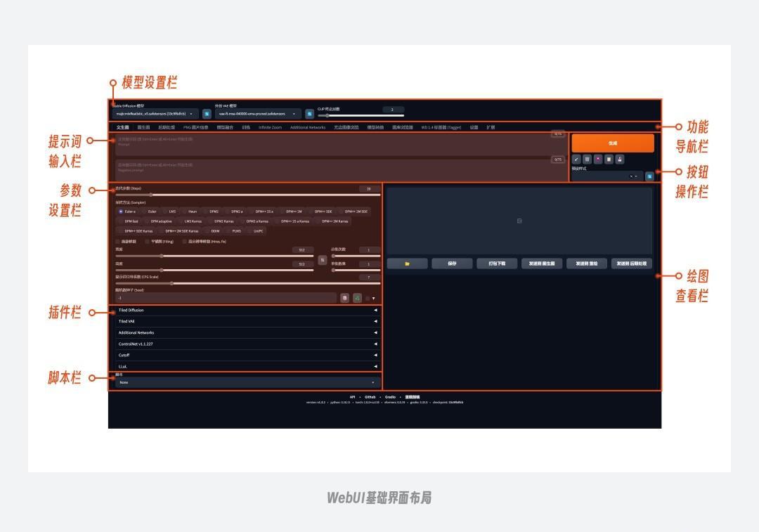
Task: Click the send to 后期处理 button
Action: pos(632,264)
